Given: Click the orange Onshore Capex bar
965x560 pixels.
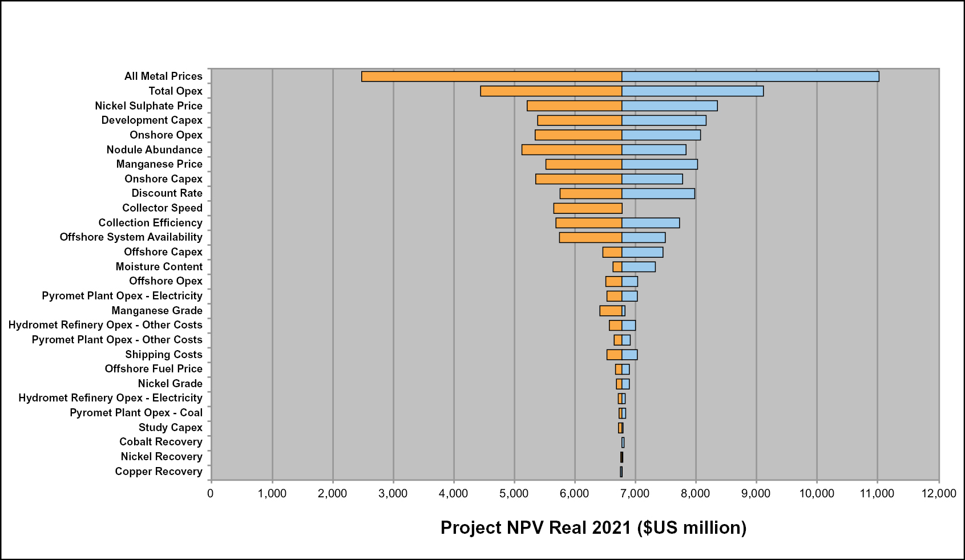Looking at the screenshot, I should point(578,179).
